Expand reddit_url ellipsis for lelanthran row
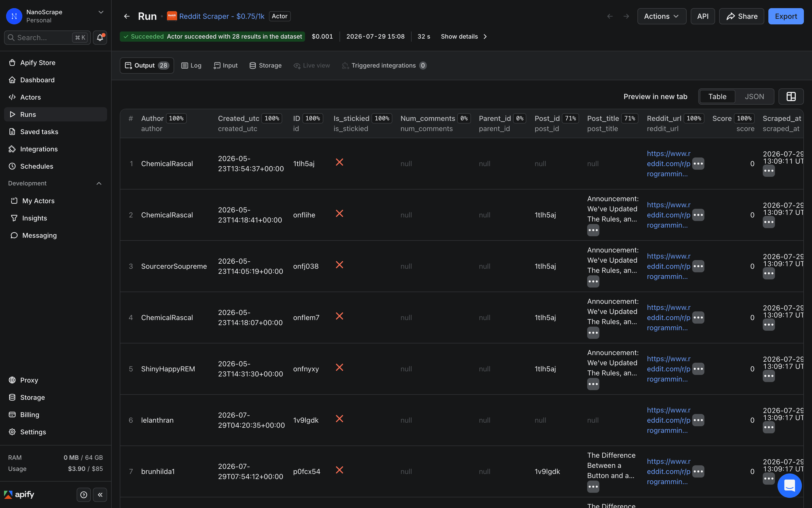Viewport: 812px width, 508px height. click(698, 420)
